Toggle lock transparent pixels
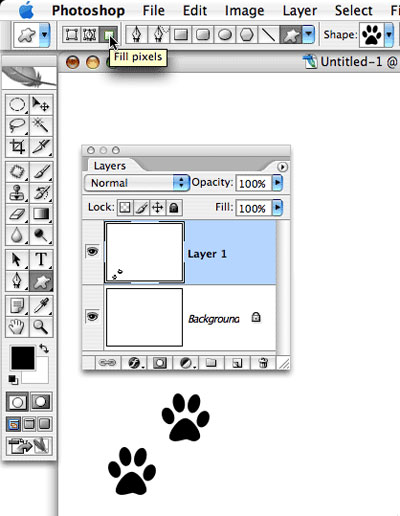Viewport: 400px width, 516px height. tap(125, 208)
